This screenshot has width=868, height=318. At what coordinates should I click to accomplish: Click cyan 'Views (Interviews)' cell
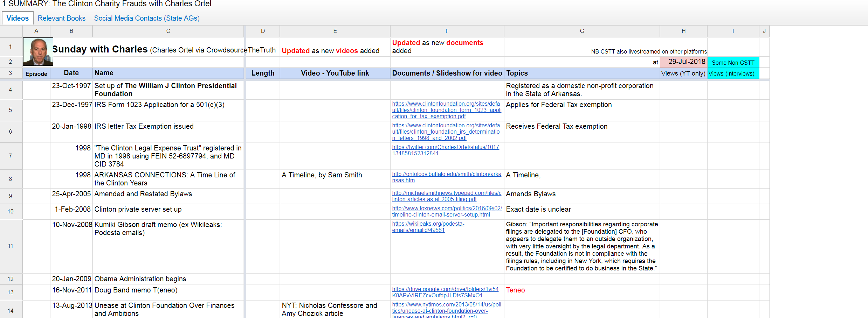point(733,73)
